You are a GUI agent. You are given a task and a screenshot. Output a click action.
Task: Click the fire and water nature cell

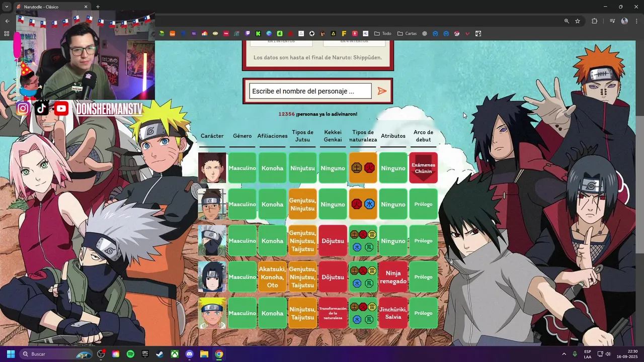coord(363,204)
